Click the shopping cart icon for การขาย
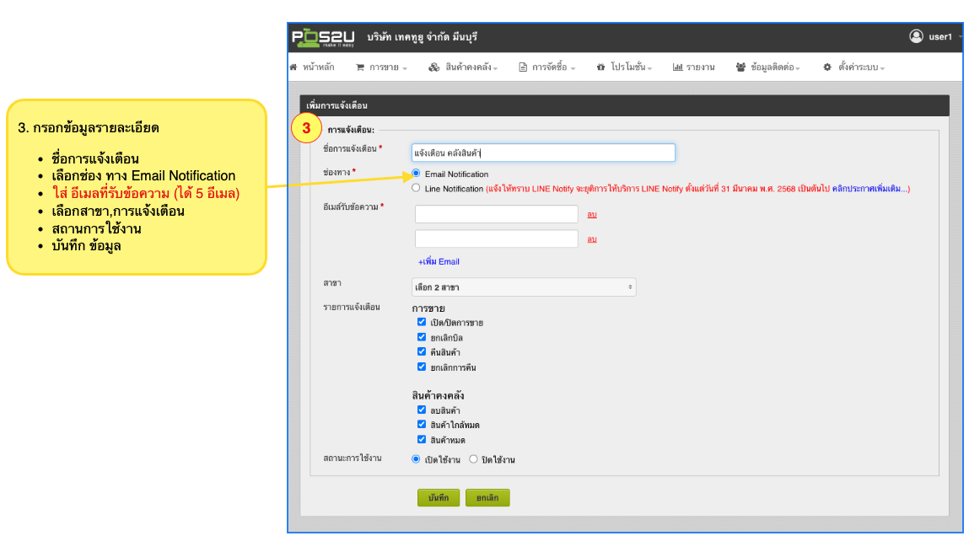The height and width of the screenshot is (552, 980). 360,67
